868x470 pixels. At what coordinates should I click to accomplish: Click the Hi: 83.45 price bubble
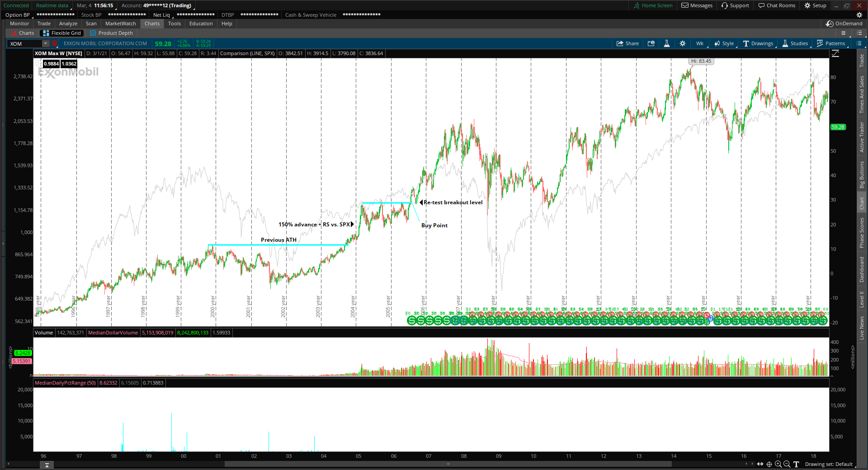point(701,61)
